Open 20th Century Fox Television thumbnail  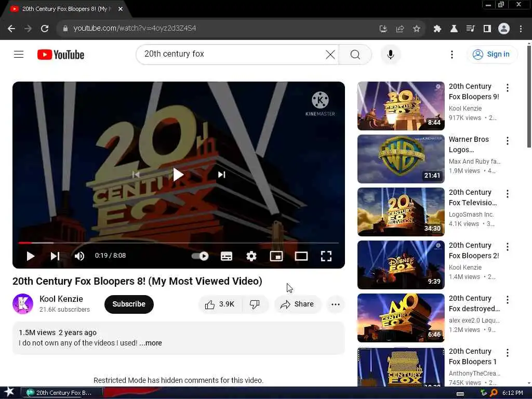pyautogui.click(x=401, y=212)
